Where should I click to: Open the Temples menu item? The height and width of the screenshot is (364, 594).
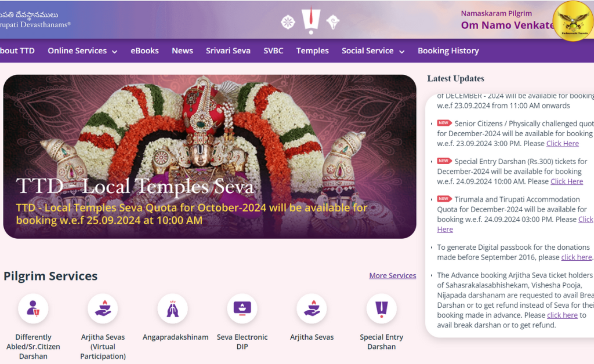[x=313, y=50]
